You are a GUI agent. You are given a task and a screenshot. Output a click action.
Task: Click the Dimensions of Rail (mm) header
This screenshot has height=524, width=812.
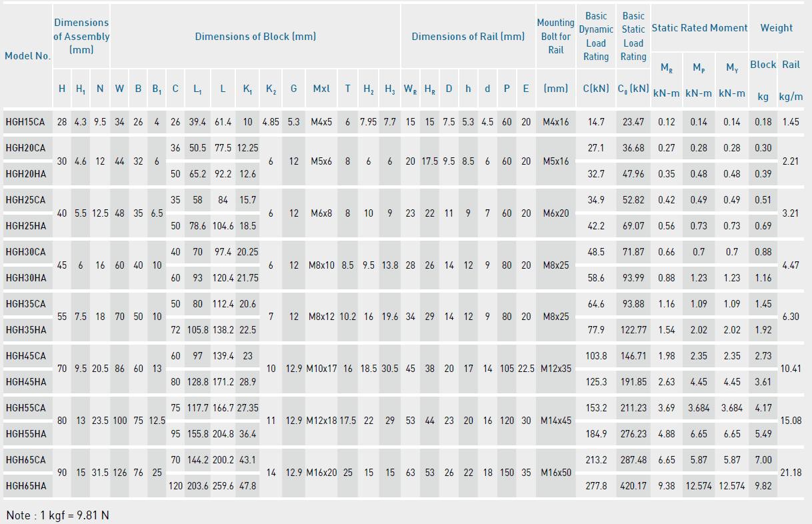pyautogui.click(x=468, y=37)
